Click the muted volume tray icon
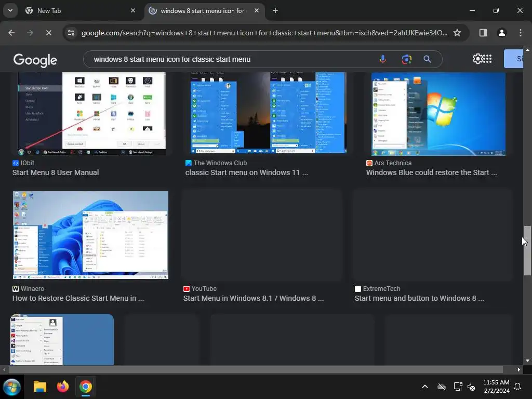Screen dimensions: 532x399 [471, 387]
